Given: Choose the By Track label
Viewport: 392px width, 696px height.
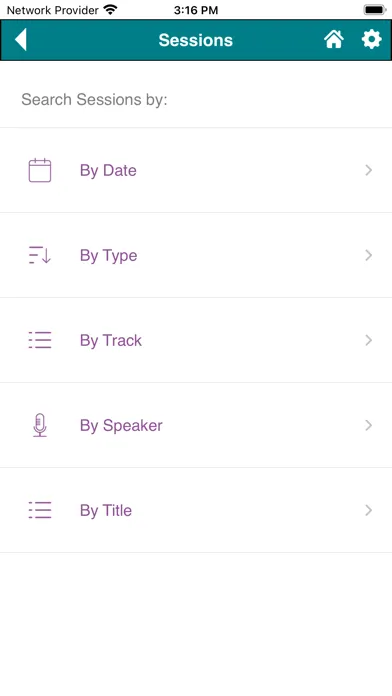Looking at the screenshot, I should click(111, 340).
